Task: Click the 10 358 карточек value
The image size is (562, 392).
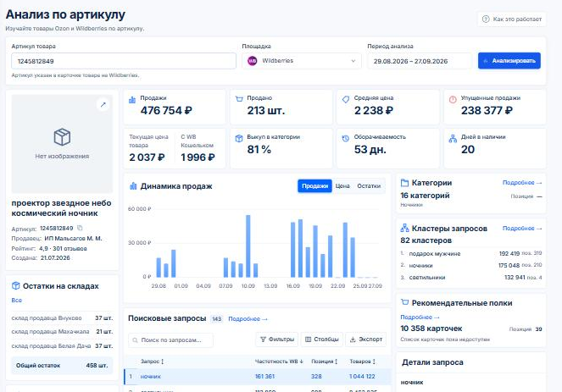Action: tap(431, 329)
